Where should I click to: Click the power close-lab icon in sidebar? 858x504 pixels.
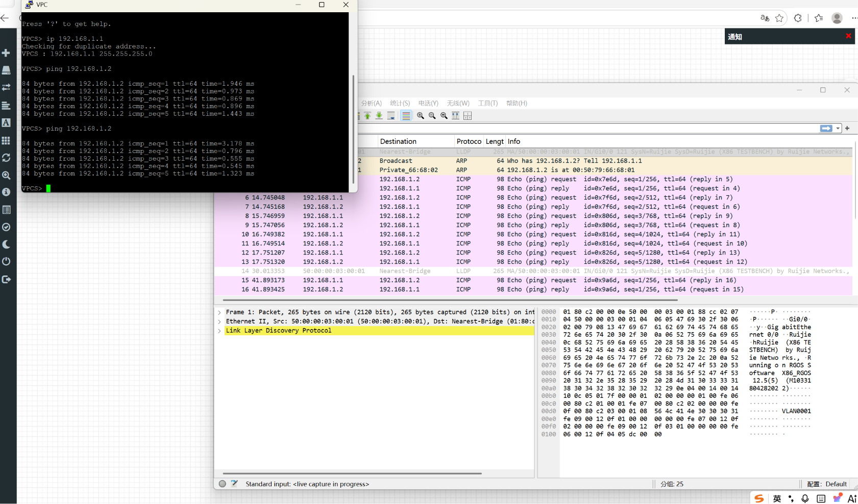click(6, 262)
